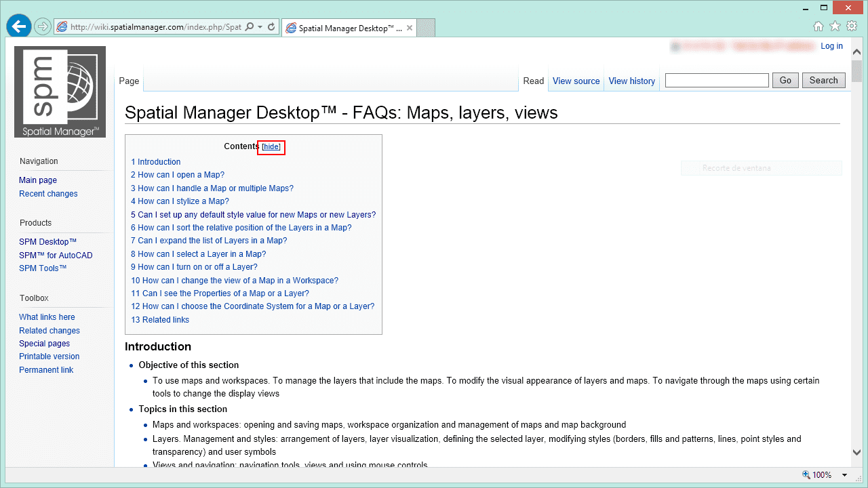This screenshot has width=868, height=488.
Task: Click the Log in link
Action: pos(831,46)
